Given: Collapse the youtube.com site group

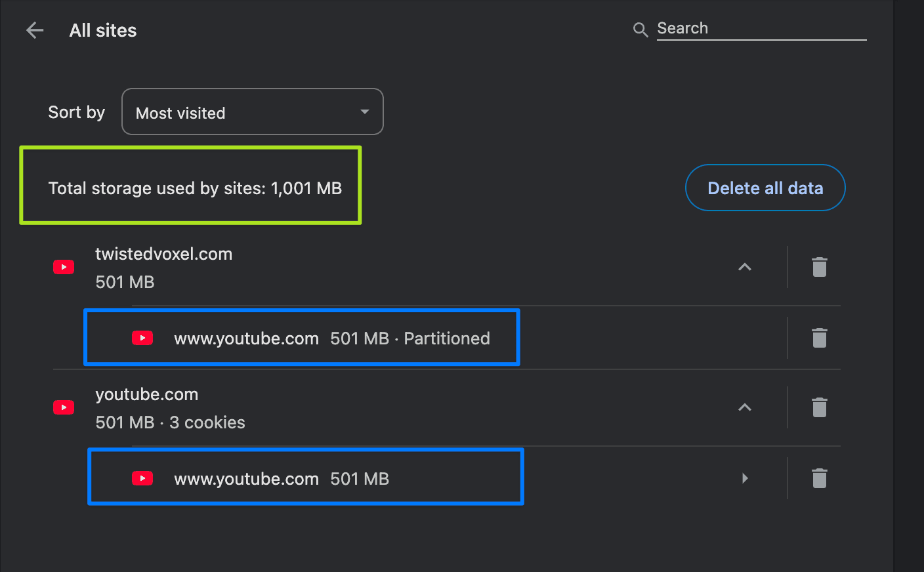Looking at the screenshot, I should pyautogui.click(x=745, y=407).
